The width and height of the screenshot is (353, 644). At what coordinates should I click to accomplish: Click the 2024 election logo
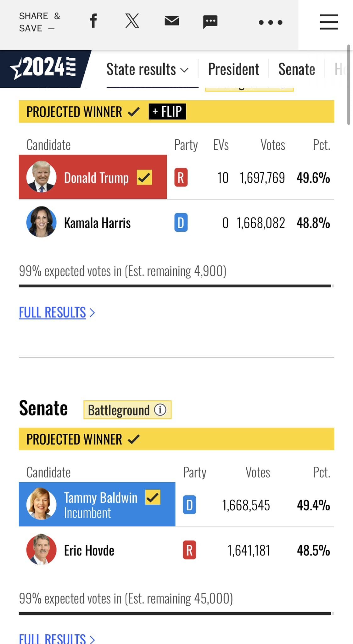[43, 68]
